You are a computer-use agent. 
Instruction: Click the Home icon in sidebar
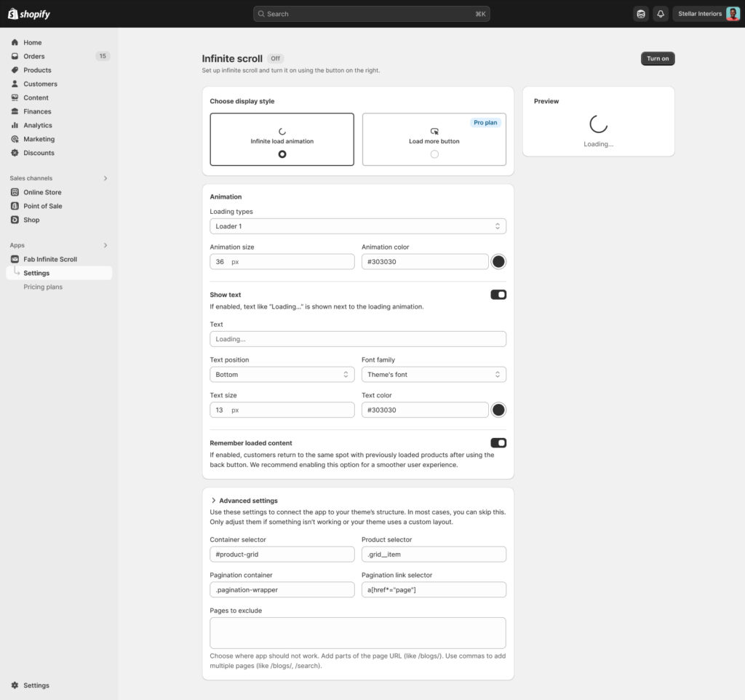pyautogui.click(x=15, y=42)
